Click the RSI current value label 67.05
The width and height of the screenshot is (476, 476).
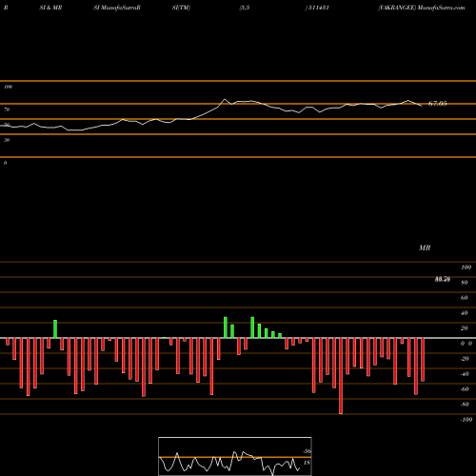(x=437, y=104)
